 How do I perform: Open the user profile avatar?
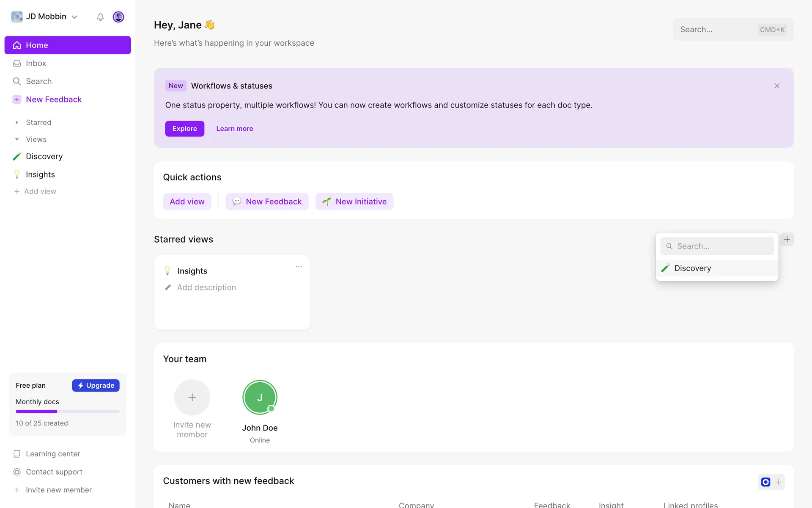[118, 17]
